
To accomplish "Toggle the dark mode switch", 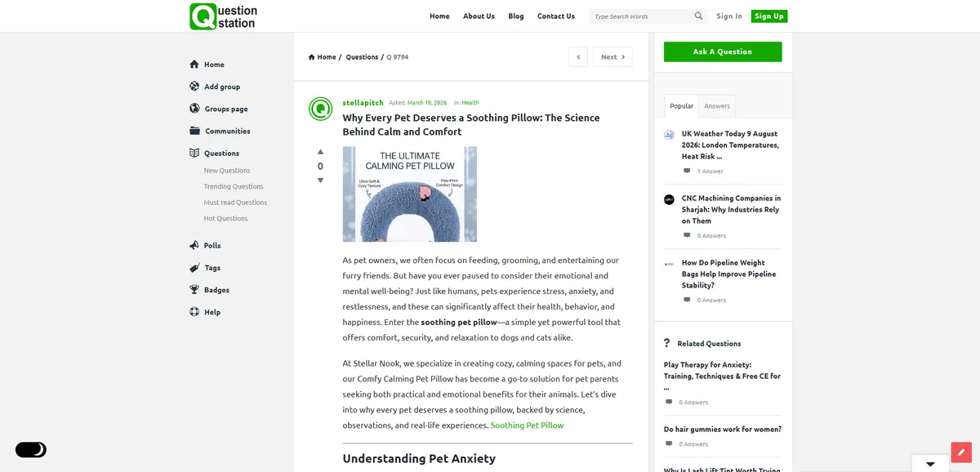I will point(31,450).
